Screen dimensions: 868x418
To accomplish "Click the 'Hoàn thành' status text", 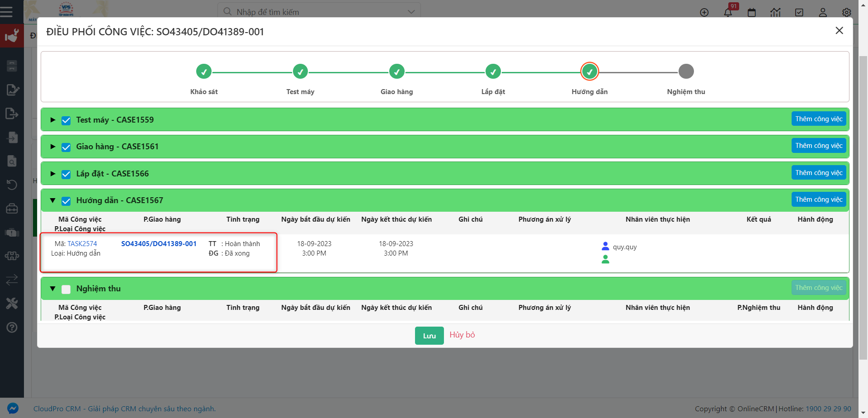I will [x=242, y=244].
